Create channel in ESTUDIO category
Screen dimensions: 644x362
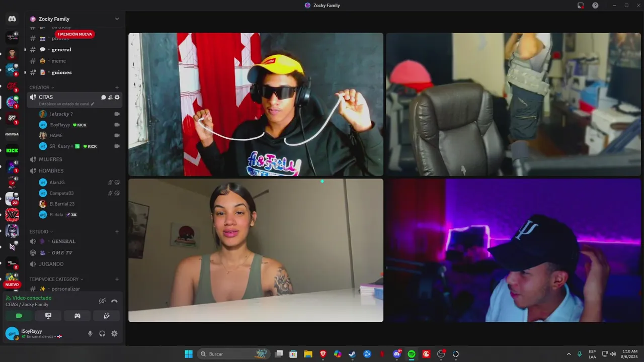[x=117, y=232]
